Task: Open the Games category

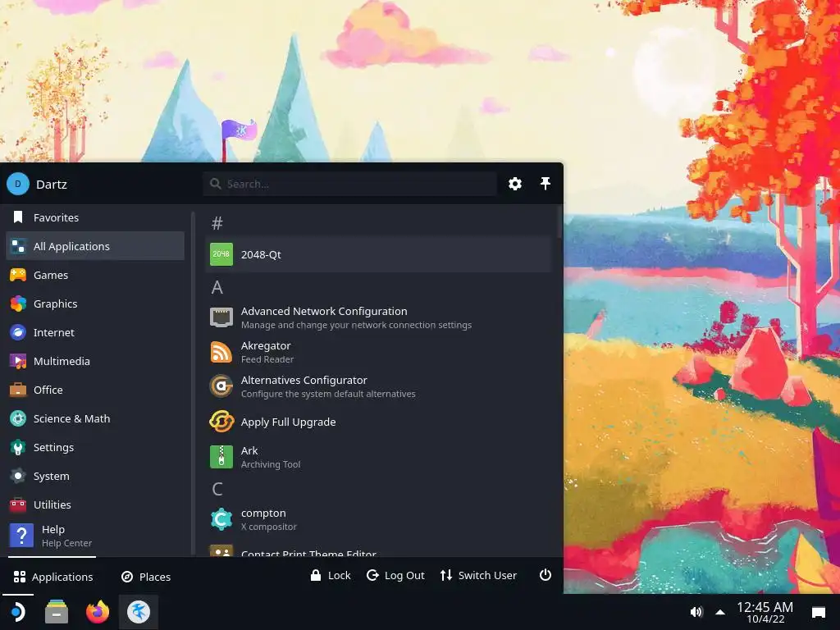Action: point(95,275)
